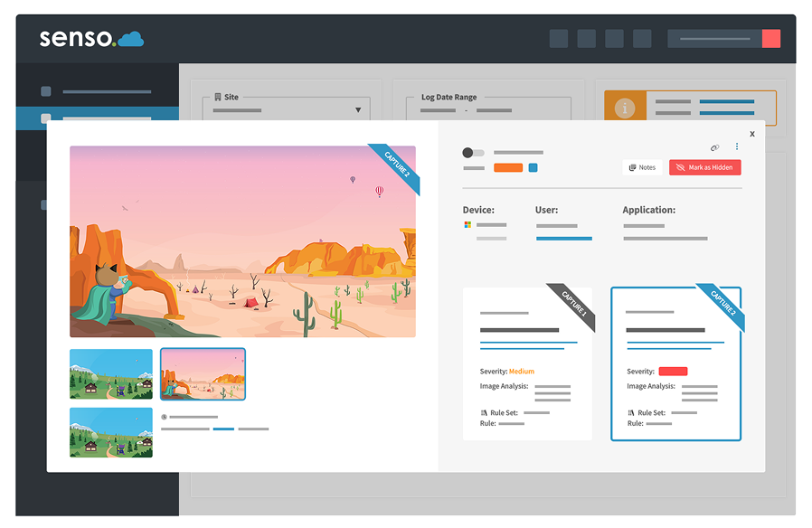Click the Notes button
This screenshot has width=812, height=528.
tap(642, 167)
